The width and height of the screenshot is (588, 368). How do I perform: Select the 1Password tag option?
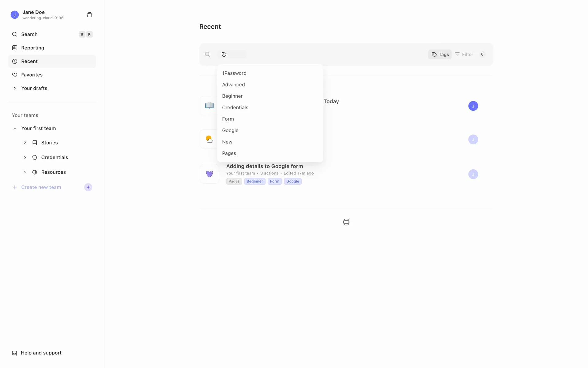(x=234, y=73)
